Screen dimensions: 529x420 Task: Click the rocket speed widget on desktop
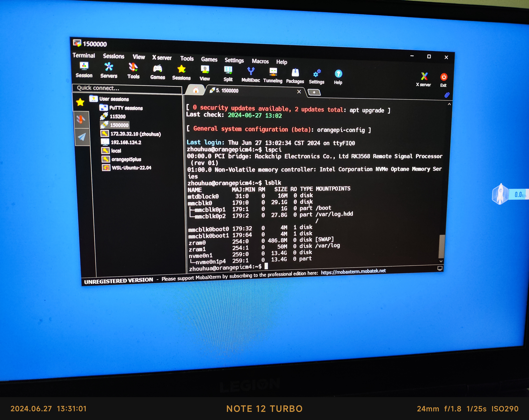point(500,194)
